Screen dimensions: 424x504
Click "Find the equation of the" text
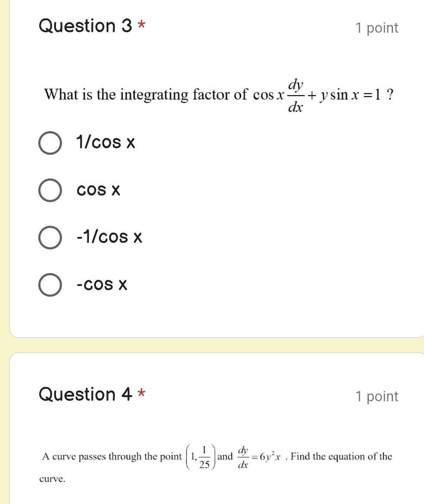click(x=341, y=456)
